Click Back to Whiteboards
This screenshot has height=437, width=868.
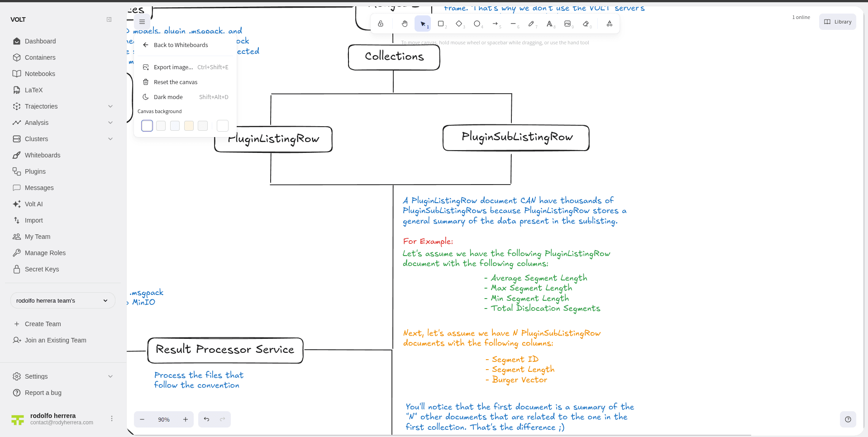pos(181,45)
